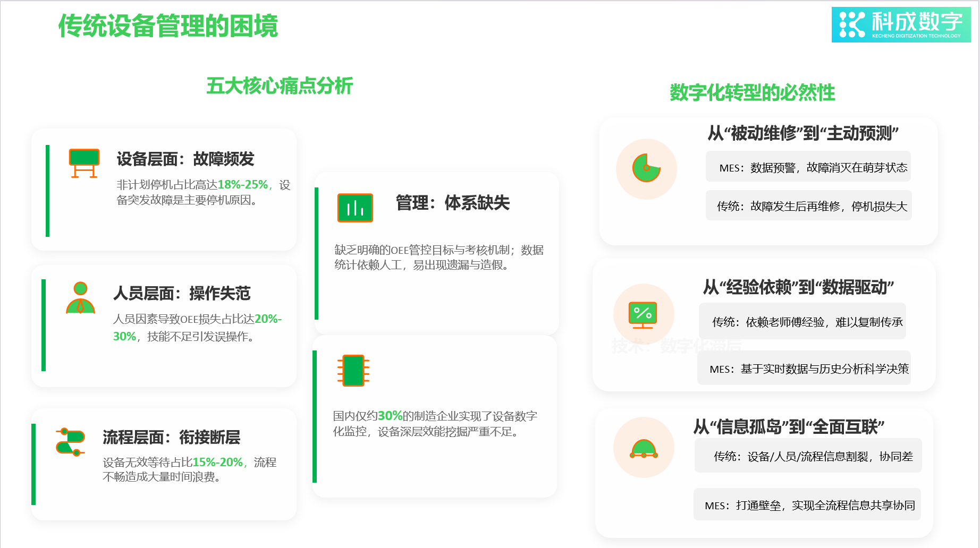Select the MES：数据预警 text box

point(808,167)
